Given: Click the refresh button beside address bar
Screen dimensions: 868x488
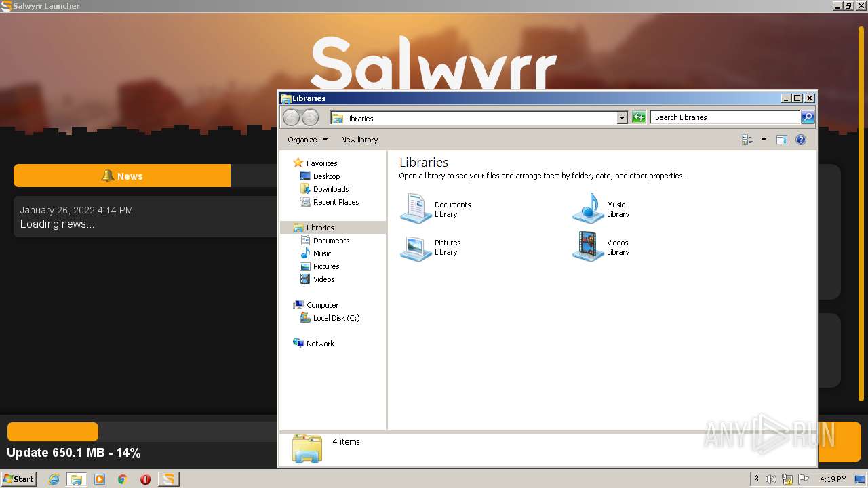Looking at the screenshot, I should point(638,117).
